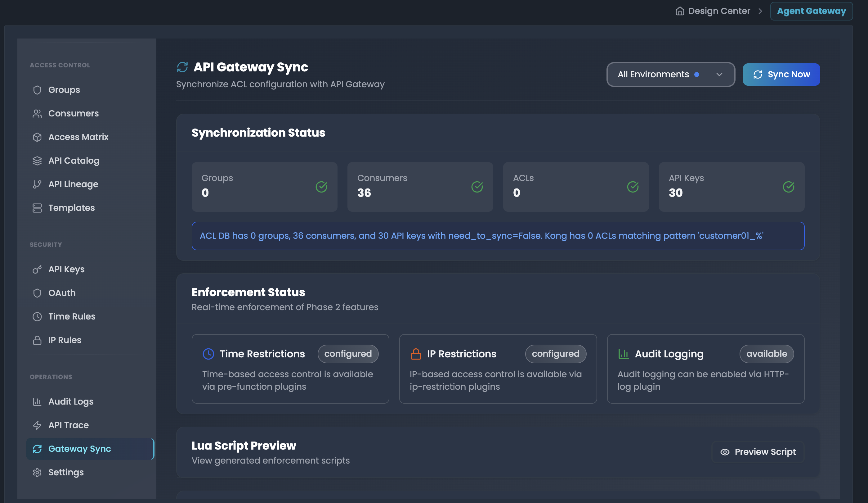This screenshot has height=503, width=868.
Task: Open the Groups menu item
Action: (x=90, y=90)
